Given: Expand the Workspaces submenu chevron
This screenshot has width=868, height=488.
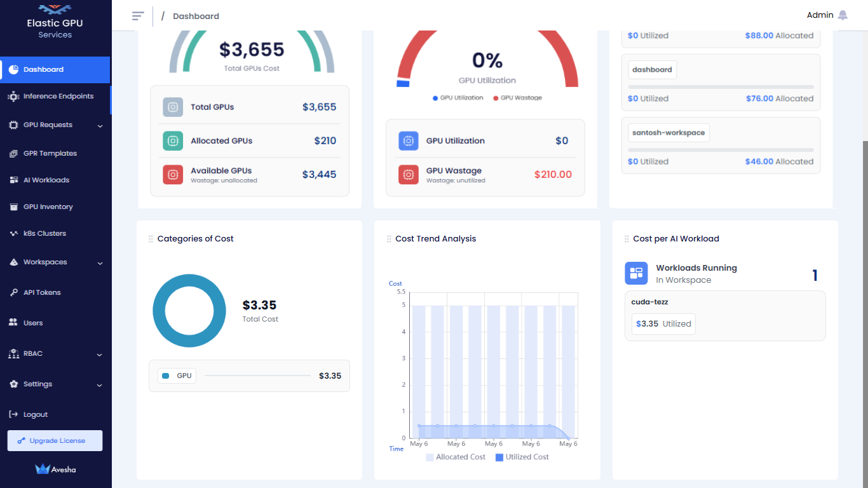Looking at the screenshot, I should click(100, 263).
